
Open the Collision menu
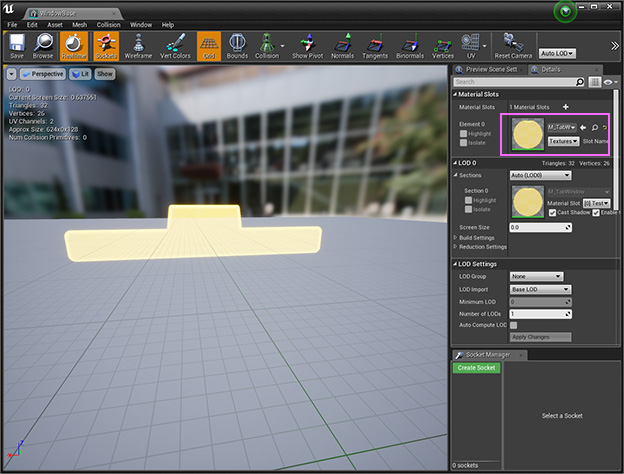click(108, 25)
